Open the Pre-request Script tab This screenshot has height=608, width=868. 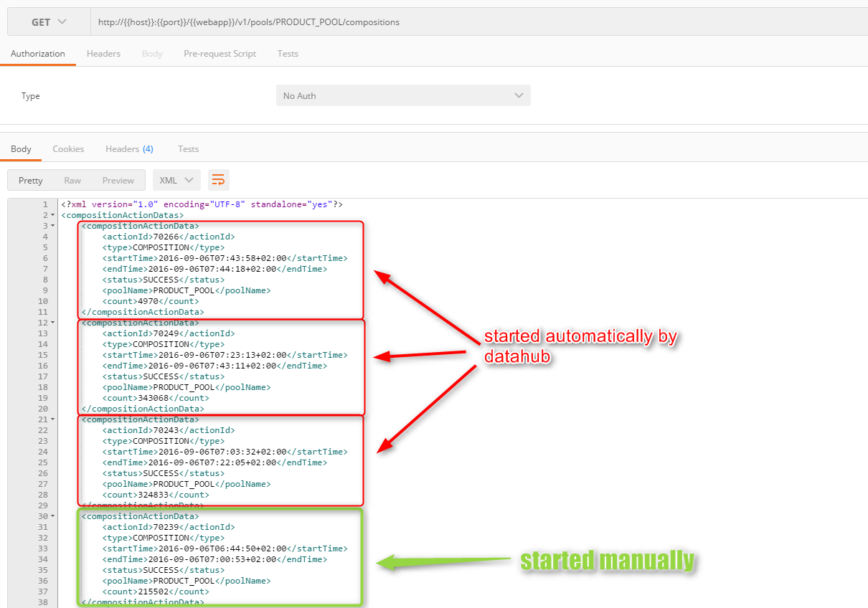point(220,54)
